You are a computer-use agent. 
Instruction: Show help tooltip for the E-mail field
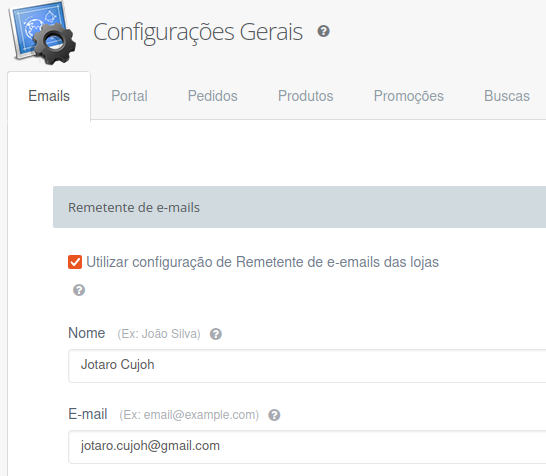coord(274,415)
